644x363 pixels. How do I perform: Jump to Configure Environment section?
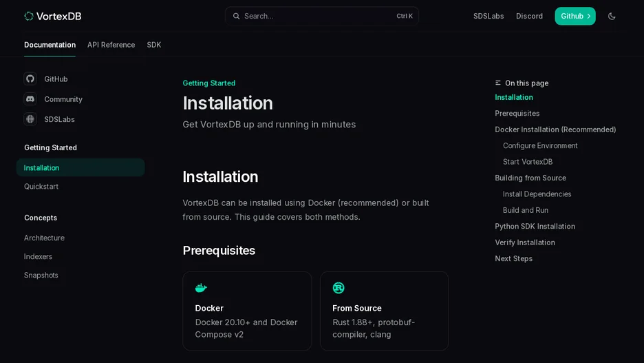click(540, 145)
